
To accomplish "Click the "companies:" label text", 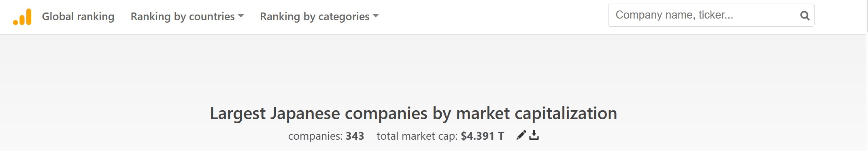I will click(x=315, y=136).
